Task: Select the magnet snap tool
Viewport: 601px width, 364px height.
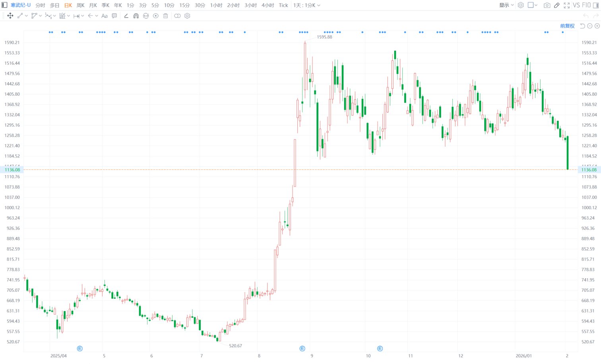Action: tap(136, 16)
